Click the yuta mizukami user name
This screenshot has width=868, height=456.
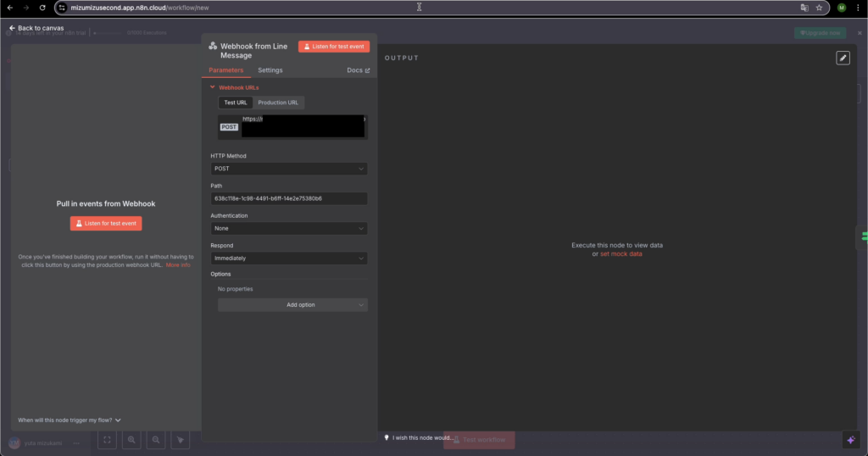point(43,442)
